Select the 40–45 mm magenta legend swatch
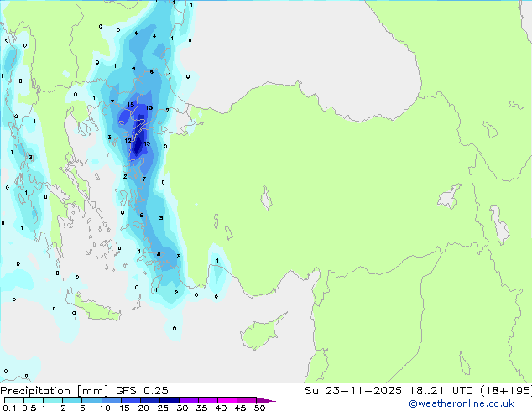 coord(227,400)
